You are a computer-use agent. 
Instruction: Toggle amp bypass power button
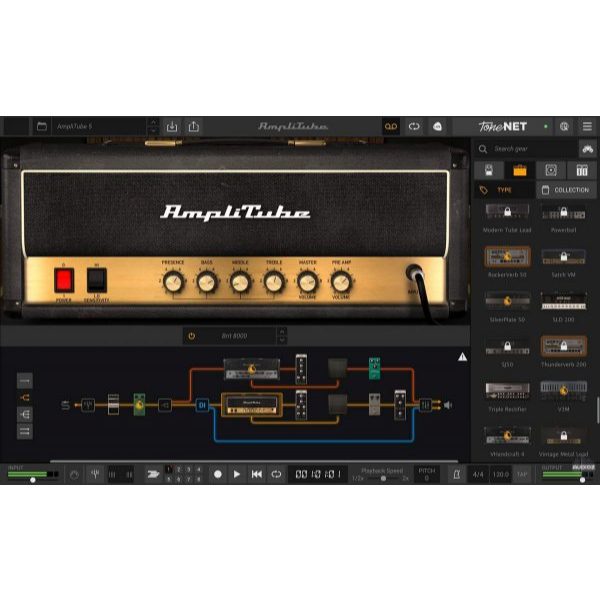coord(192,336)
